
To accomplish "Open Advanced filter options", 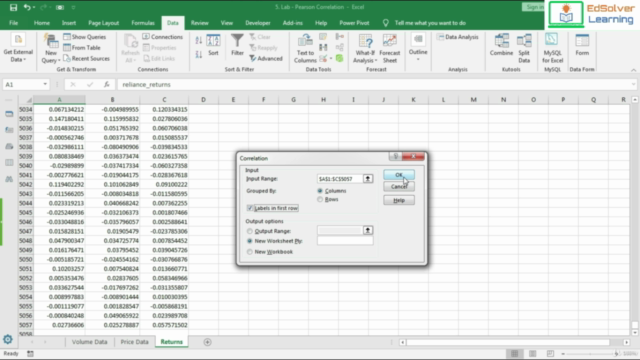I will (x=266, y=59).
